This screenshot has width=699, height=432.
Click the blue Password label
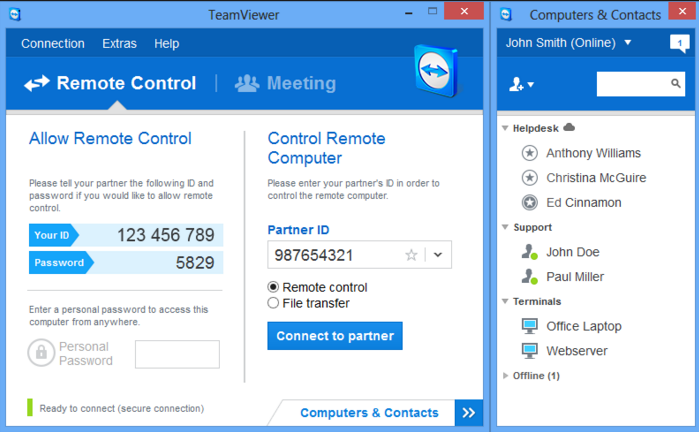pos(61,263)
